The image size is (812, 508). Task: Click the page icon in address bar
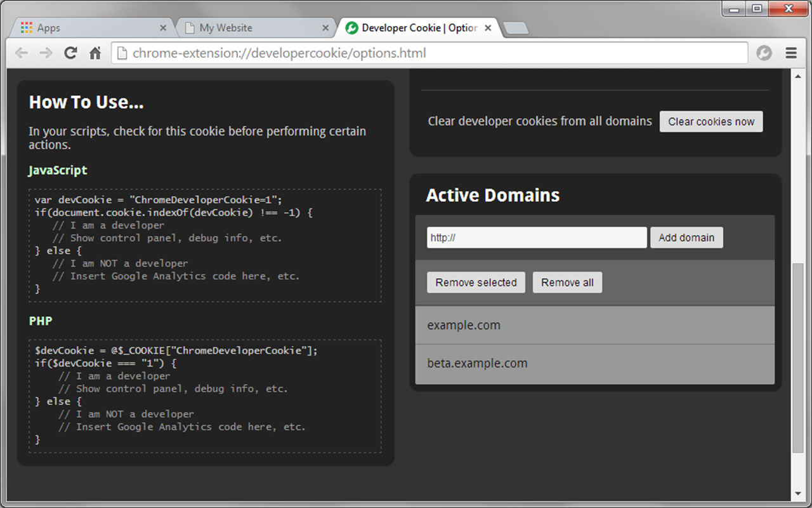tap(122, 53)
